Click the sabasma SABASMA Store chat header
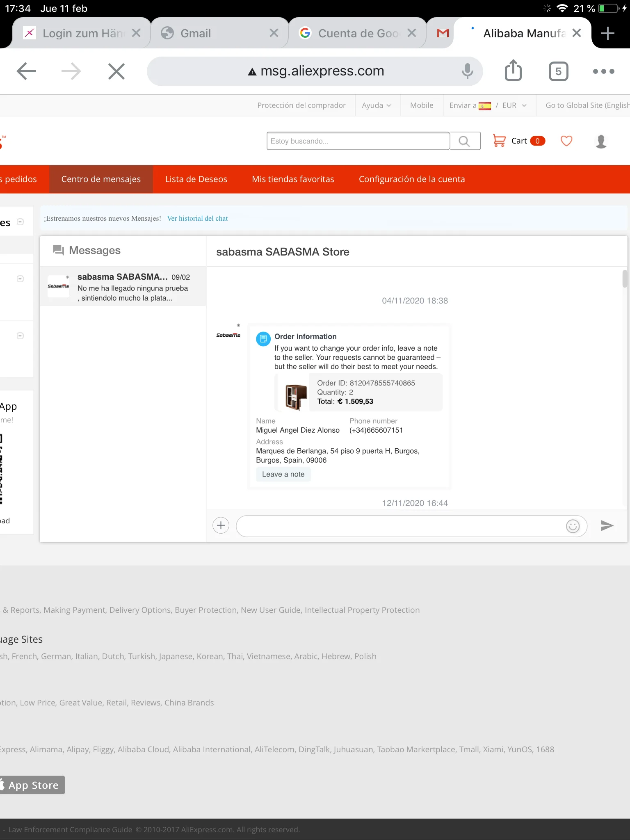The width and height of the screenshot is (630, 840). 283,252
